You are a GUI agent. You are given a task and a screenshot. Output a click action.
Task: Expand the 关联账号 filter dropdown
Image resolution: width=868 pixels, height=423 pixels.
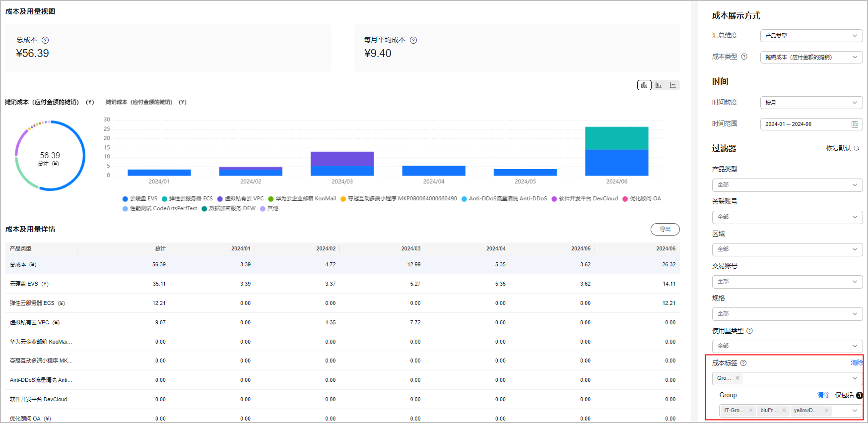coord(788,217)
